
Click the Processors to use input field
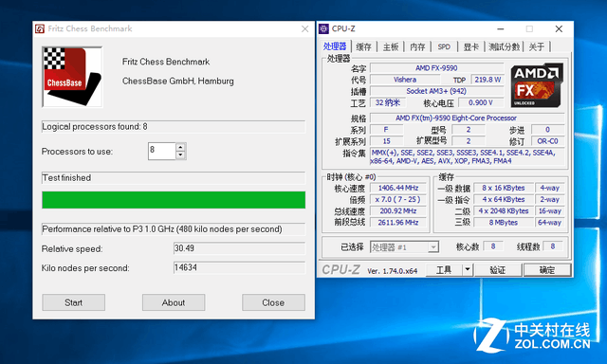(162, 151)
